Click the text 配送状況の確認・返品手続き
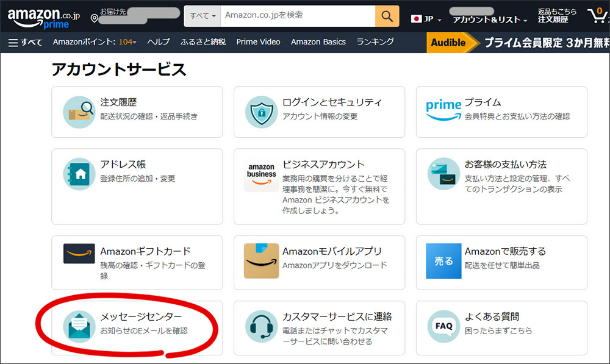 click(149, 116)
